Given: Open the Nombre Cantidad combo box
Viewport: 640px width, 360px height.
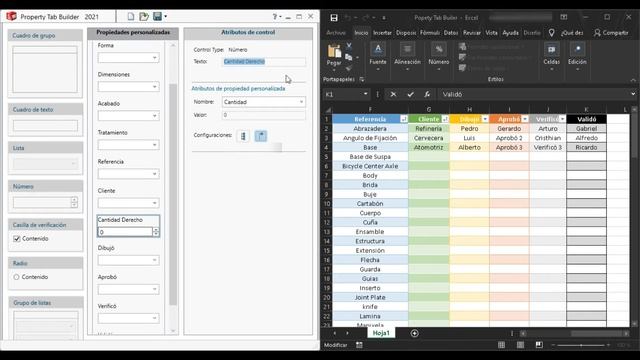Looking at the screenshot, I should [264, 102].
